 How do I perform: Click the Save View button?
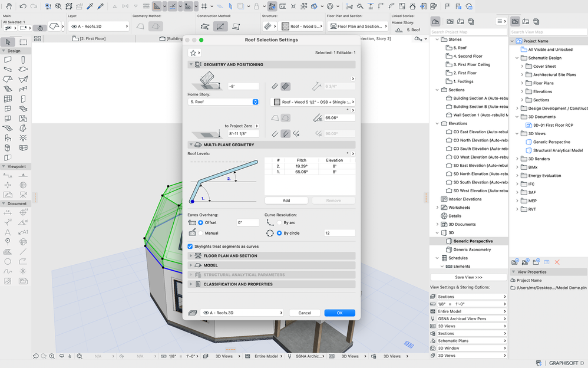tap(468, 277)
